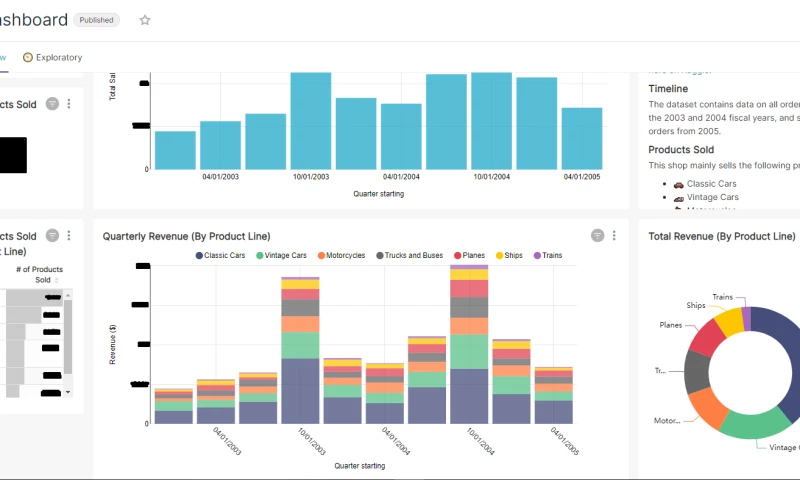Open three-dot menu on Products Sold card

[x=69, y=104]
